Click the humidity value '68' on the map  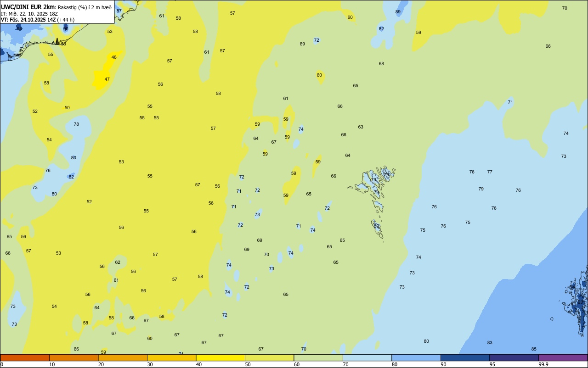[x=381, y=64]
